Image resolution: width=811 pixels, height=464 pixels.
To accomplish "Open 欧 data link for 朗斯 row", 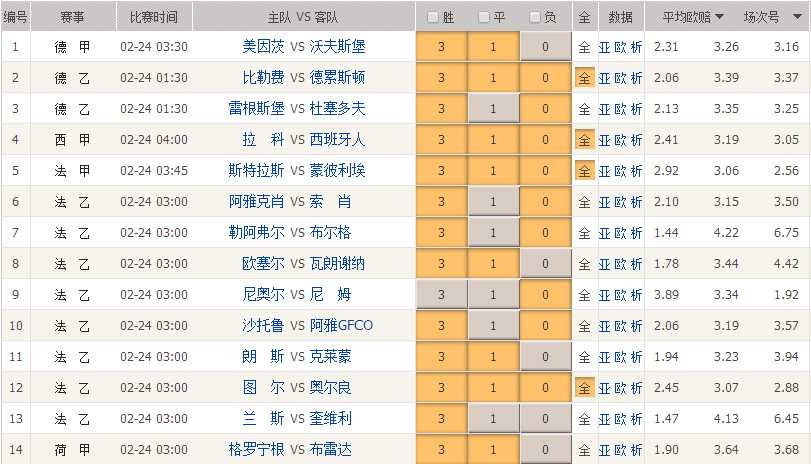I will click(621, 357).
